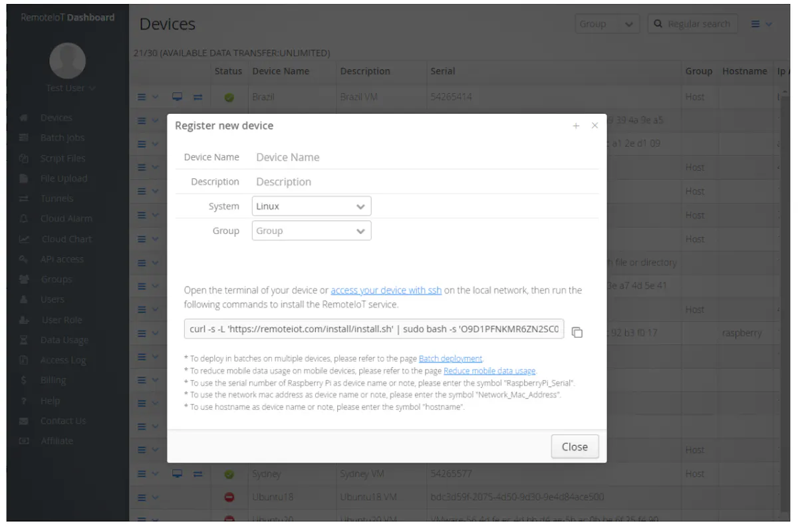This screenshot has width=798, height=532.
Task: Open the Batch deployment link
Action: [451, 358]
